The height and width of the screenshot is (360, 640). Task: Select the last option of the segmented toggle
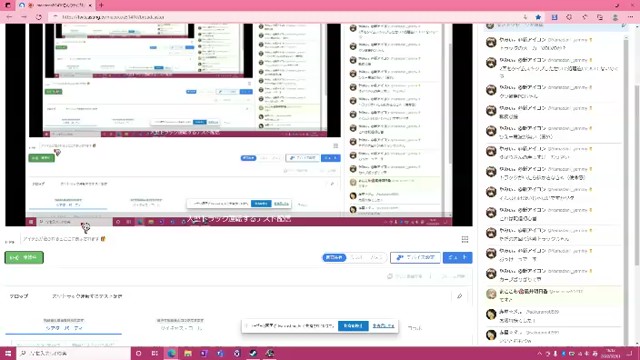[x=376, y=258]
